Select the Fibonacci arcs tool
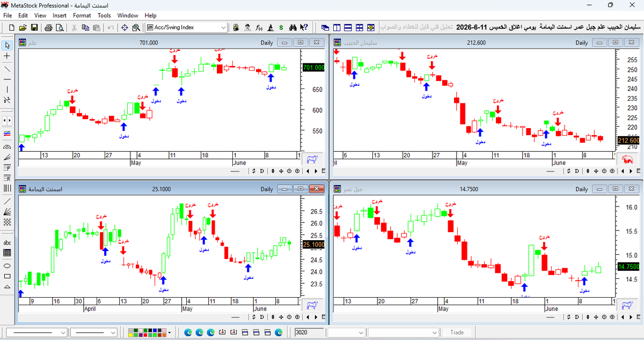The image size is (644, 340). pyautogui.click(x=8, y=146)
